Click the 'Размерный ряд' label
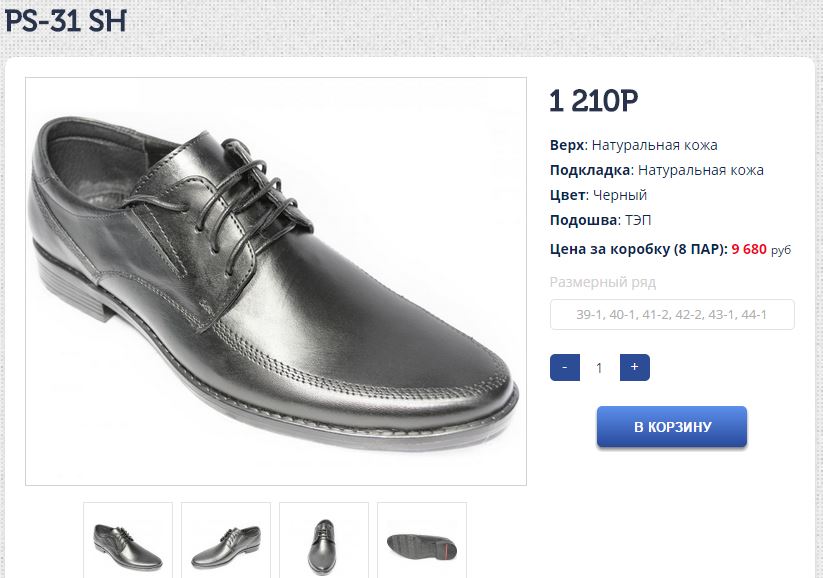The width and height of the screenshot is (823, 578). click(603, 282)
